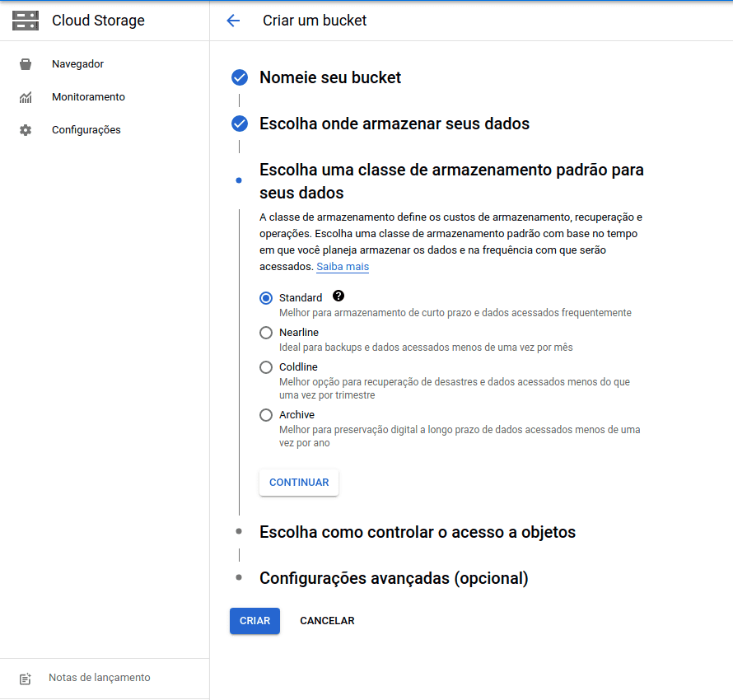Click the checkmark icon for Nomeie seu bucket
This screenshot has height=700, width=733.
coord(240,78)
